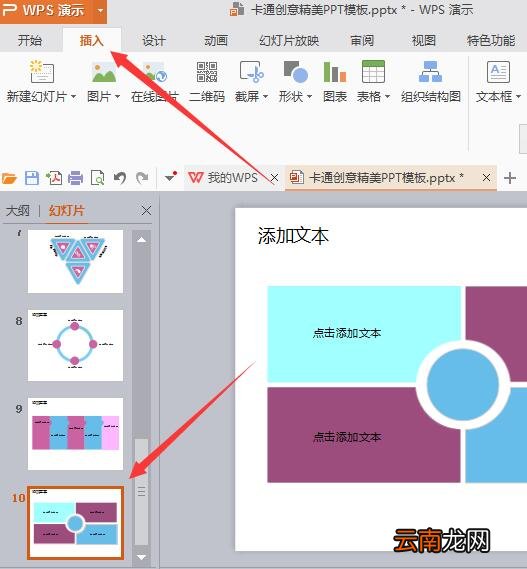This screenshot has height=569, width=527.
Task: Expand the 表格 dropdown arrow
Action: [x=388, y=97]
